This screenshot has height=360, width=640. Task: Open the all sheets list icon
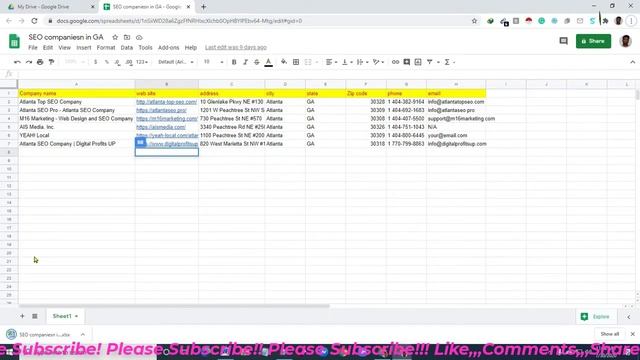(35, 316)
